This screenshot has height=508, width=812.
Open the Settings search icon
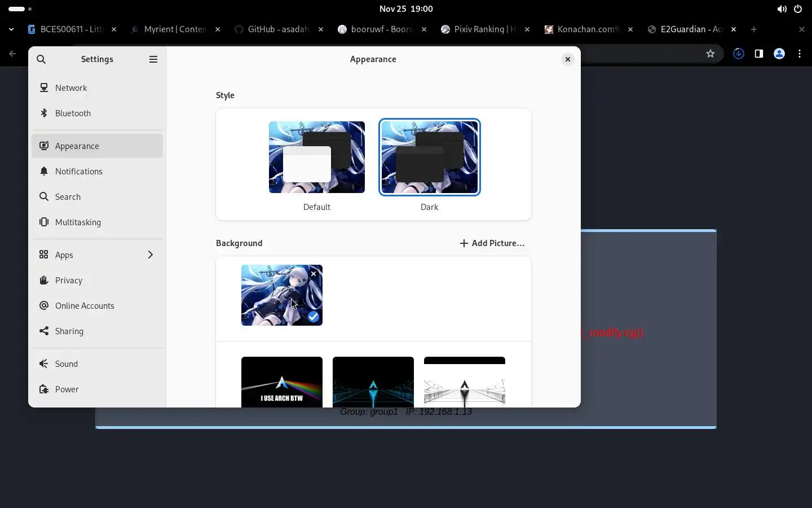click(41, 59)
